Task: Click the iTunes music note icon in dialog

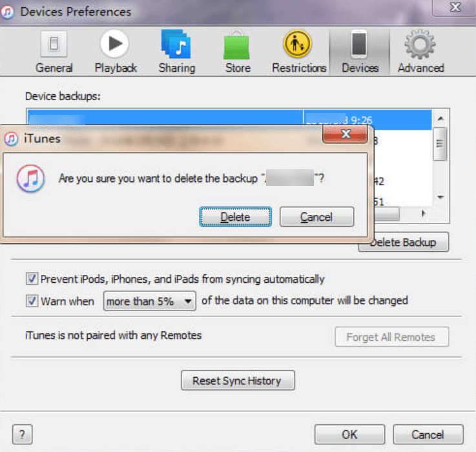Action: 30,178
